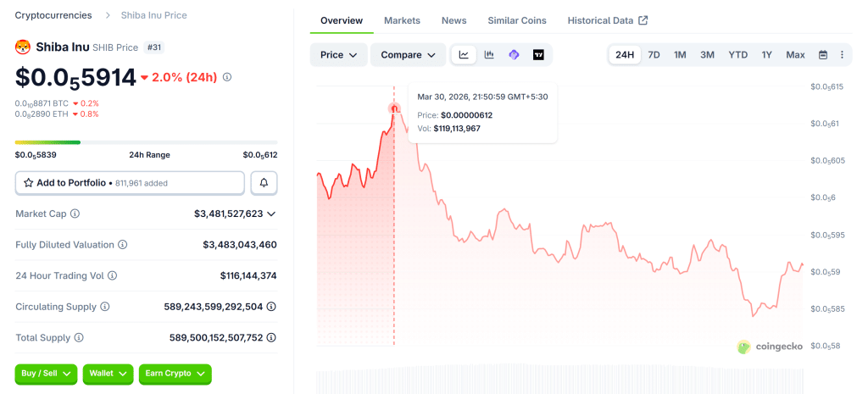Image resolution: width=868 pixels, height=394 pixels.
Task: Click the 24h Range progress bar
Action: point(146,142)
